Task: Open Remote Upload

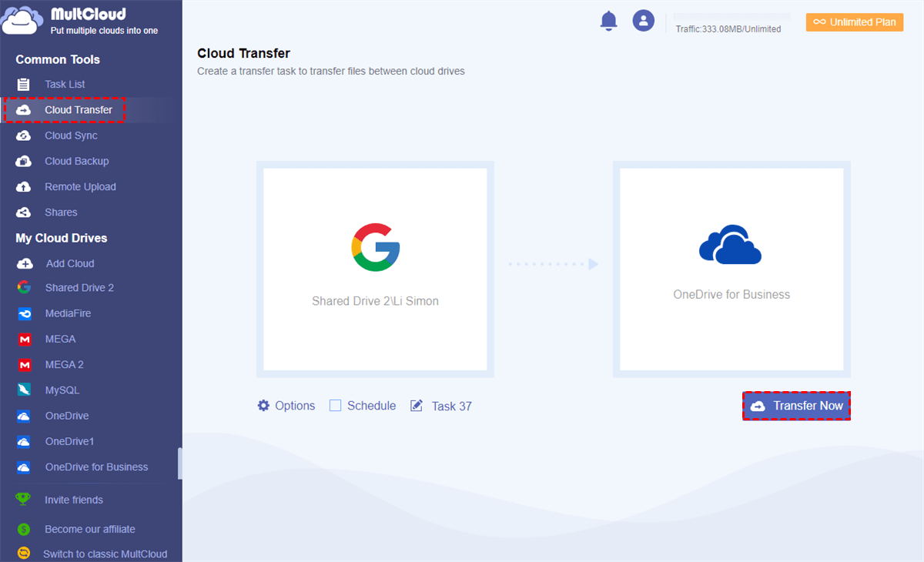Action: coord(80,187)
